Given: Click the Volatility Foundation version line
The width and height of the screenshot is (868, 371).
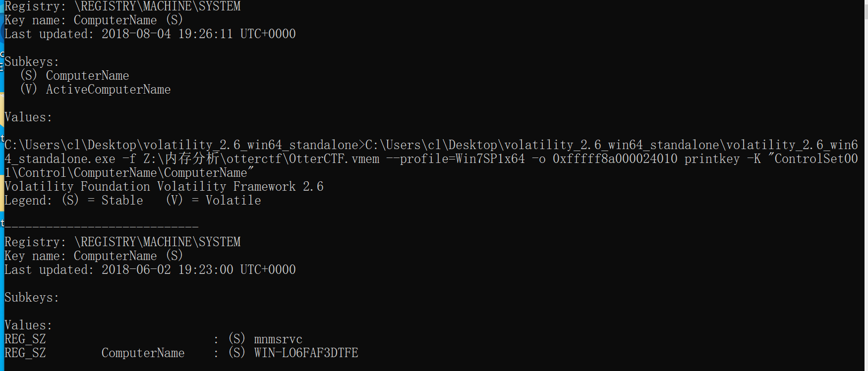Looking at the screenshot, I should (164, 187).
